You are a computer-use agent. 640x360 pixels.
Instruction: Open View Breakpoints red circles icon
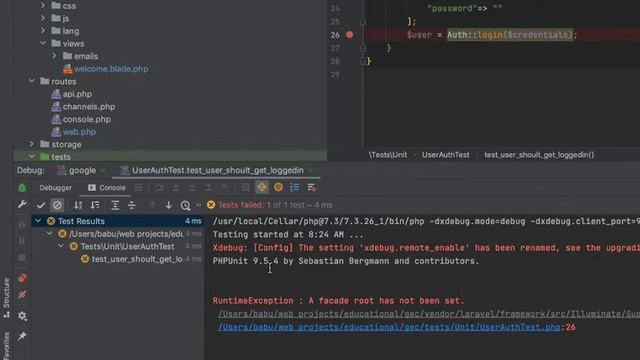pos(22,278)
